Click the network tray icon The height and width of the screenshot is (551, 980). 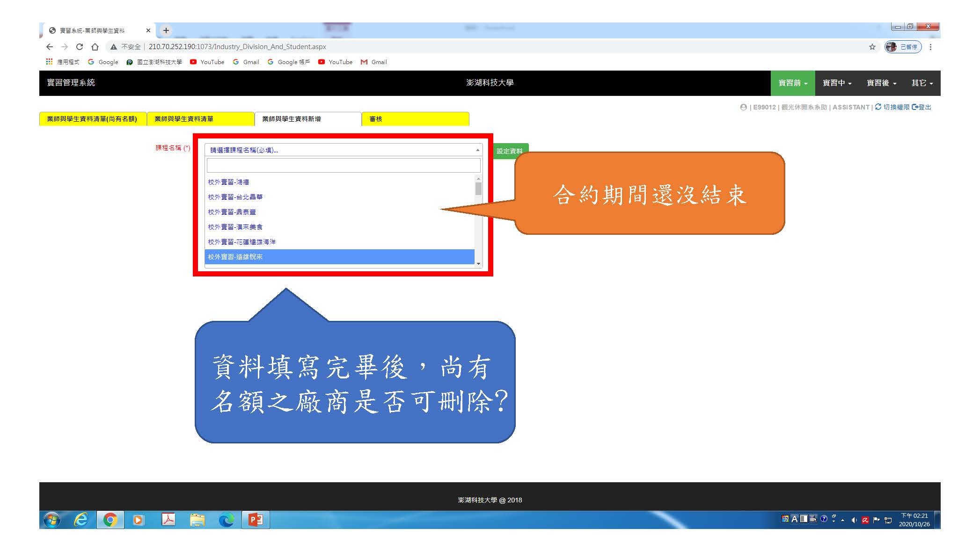click(888, 520)
